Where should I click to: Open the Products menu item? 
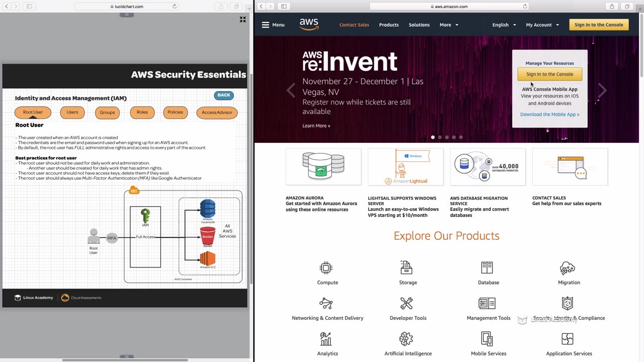[389, 25]
